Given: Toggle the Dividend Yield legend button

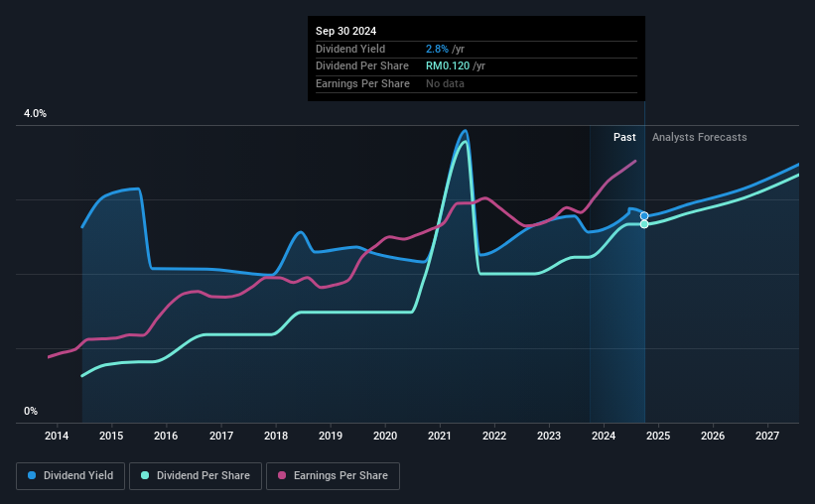Looking at the screenshot, I should (70, 476).
